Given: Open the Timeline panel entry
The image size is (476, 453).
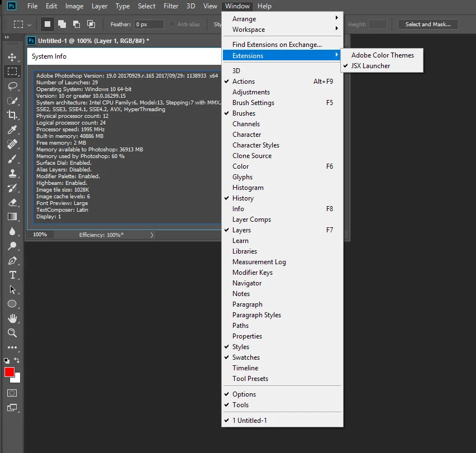Looking at the screenshot, I should 282,368.
